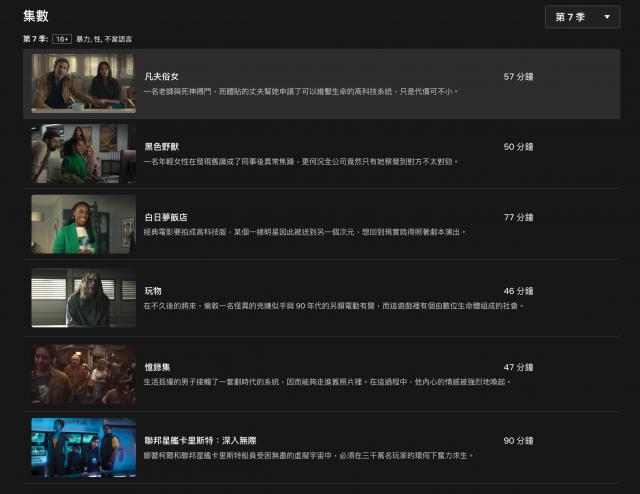This screenshot has height=494, width=640.
Task: Click the 凡夫俗女 episode description text
Action: point(300,91)
